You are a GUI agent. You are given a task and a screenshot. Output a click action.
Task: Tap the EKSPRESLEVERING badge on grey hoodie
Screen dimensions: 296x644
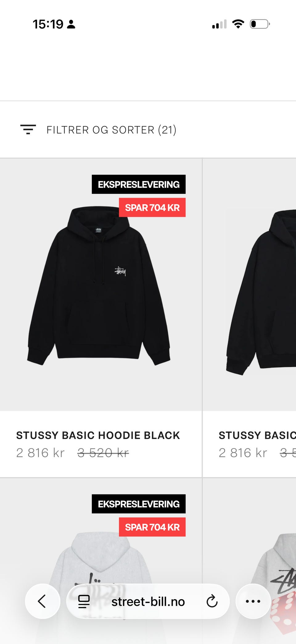pyautogui.click(x=139, y=504)
